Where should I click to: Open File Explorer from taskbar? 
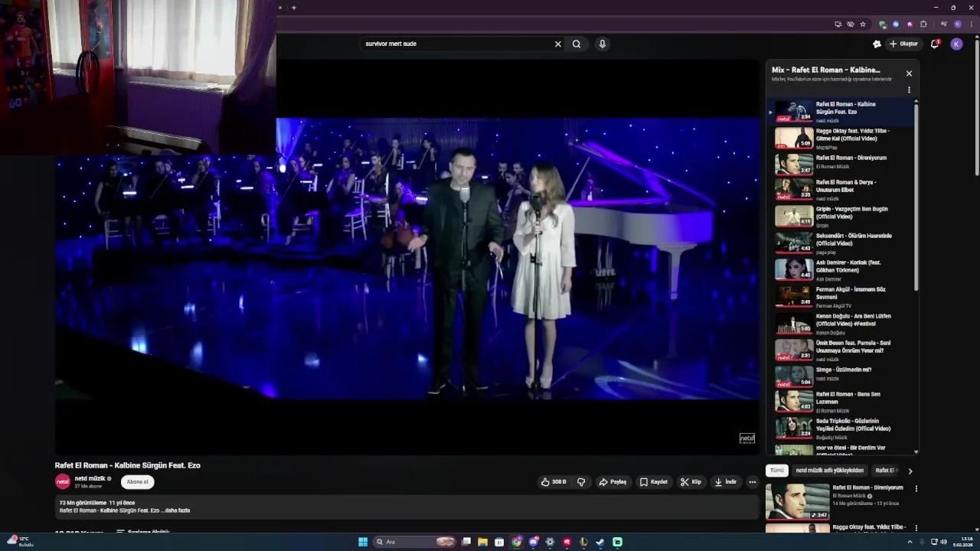click(482, 542)
